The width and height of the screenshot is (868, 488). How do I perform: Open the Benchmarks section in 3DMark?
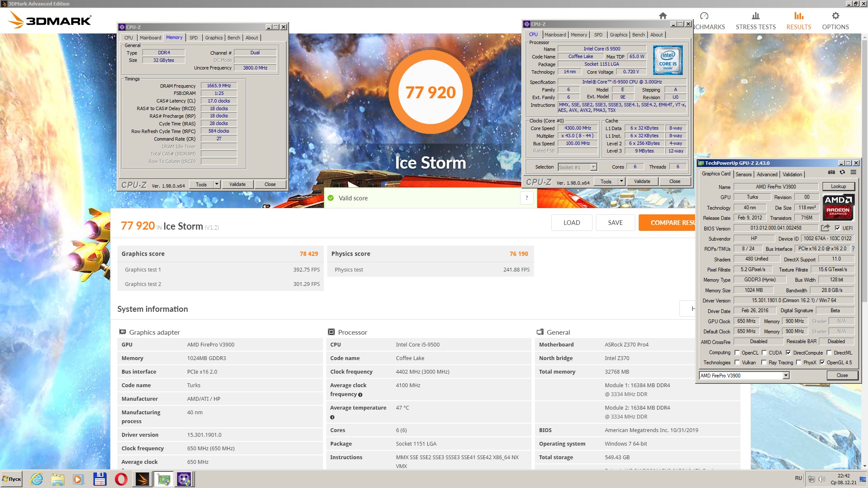tap(709, 21)
